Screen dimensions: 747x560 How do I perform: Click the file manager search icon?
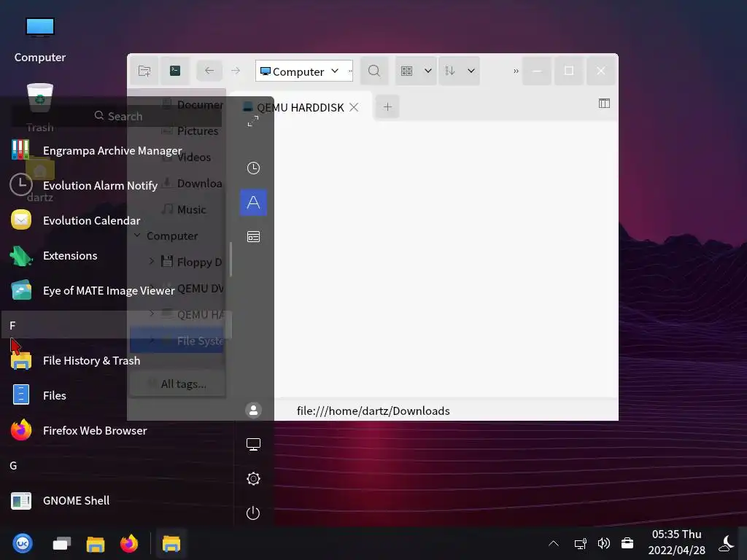(374, 71)
